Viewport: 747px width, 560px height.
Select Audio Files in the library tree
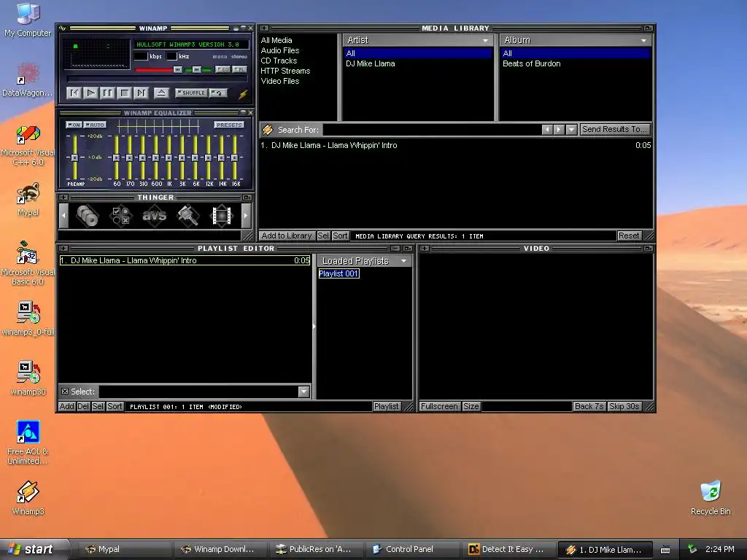(280, 50)
